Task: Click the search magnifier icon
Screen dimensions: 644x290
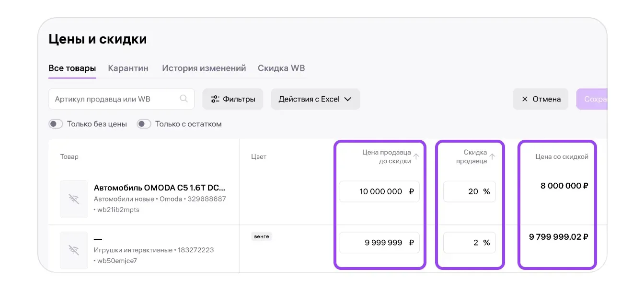Action: coord(184,99)
